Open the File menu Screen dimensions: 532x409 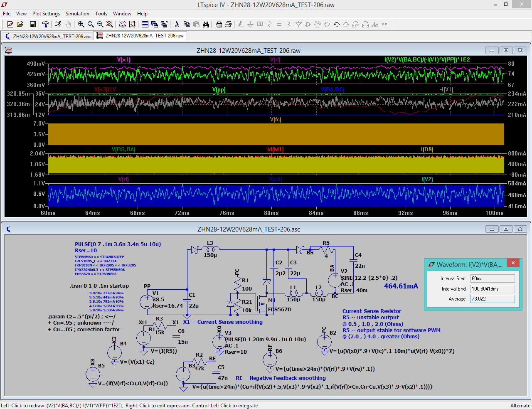[7, 14]
